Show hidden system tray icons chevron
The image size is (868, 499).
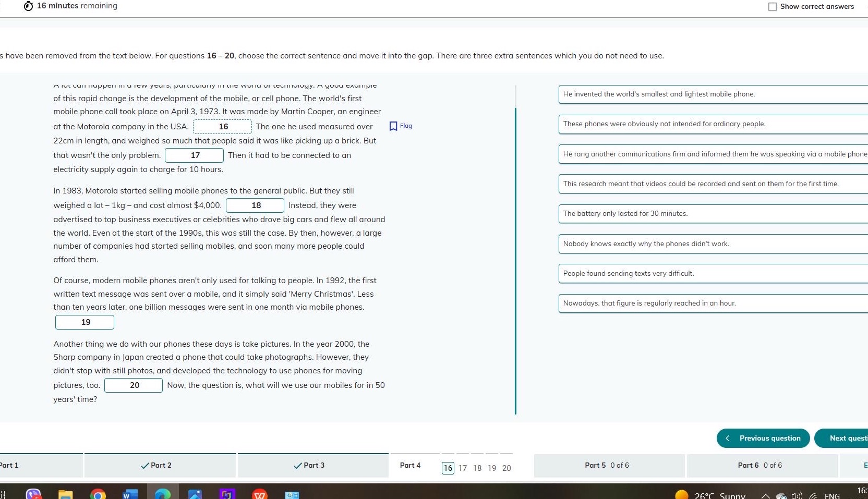point(765,496)
